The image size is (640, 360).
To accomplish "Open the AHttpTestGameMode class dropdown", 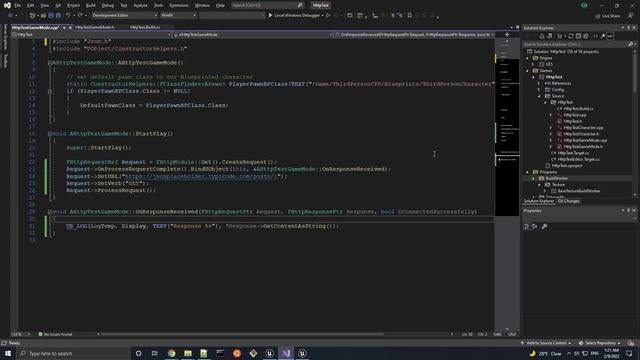I will point(253,35).
